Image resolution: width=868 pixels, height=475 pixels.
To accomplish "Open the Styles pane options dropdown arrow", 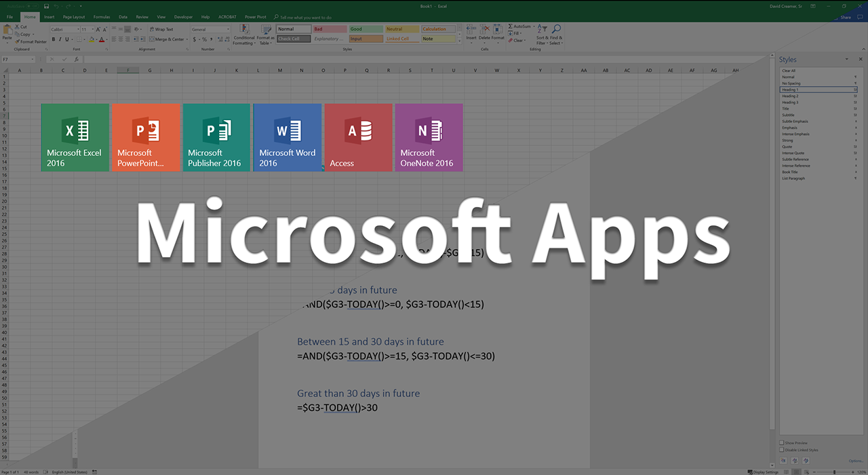I will [847, 60].
